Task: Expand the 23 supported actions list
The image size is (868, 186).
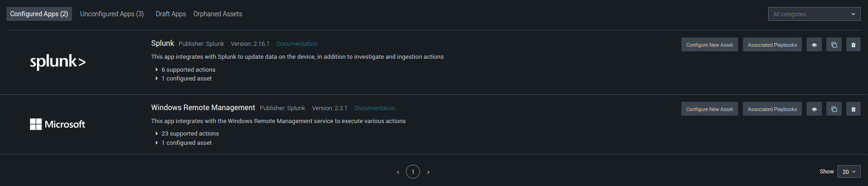Action: coord(190,134)
